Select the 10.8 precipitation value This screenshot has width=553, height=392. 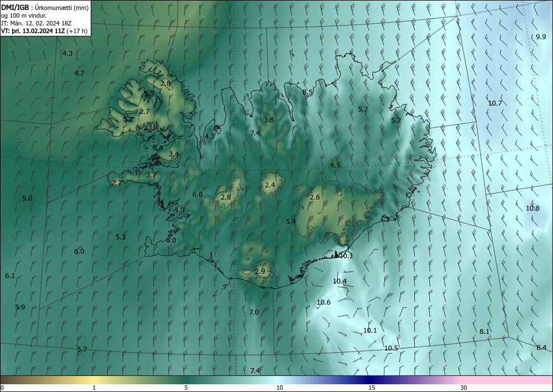click(533, 208)
